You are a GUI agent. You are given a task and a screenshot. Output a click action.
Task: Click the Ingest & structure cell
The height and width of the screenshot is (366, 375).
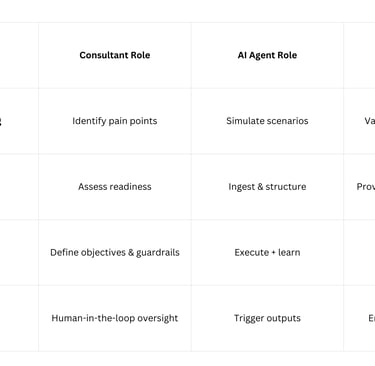(x=267, y=187)
